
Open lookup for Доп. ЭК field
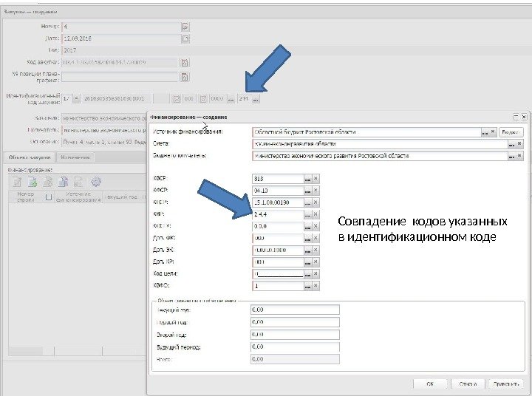click(307, 250)
